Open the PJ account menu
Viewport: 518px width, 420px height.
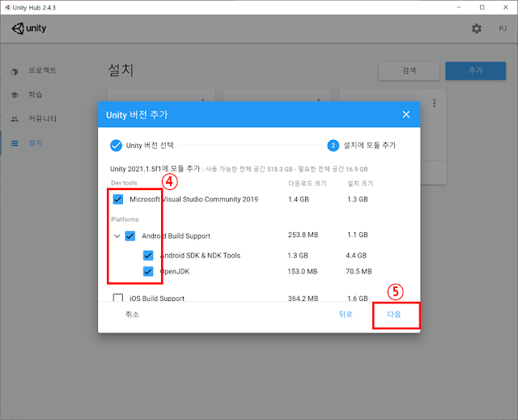click(x=503, y=28)
